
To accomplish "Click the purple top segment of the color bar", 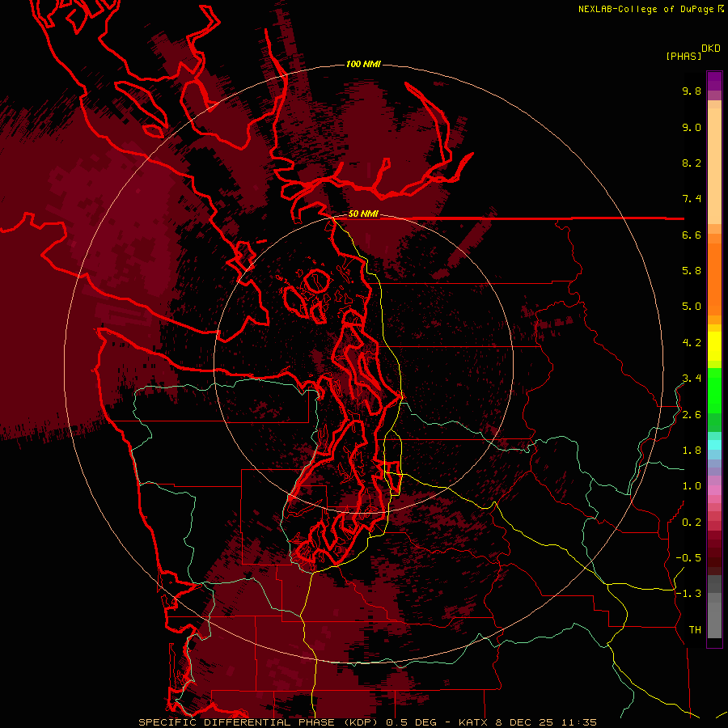I will 714,81.
